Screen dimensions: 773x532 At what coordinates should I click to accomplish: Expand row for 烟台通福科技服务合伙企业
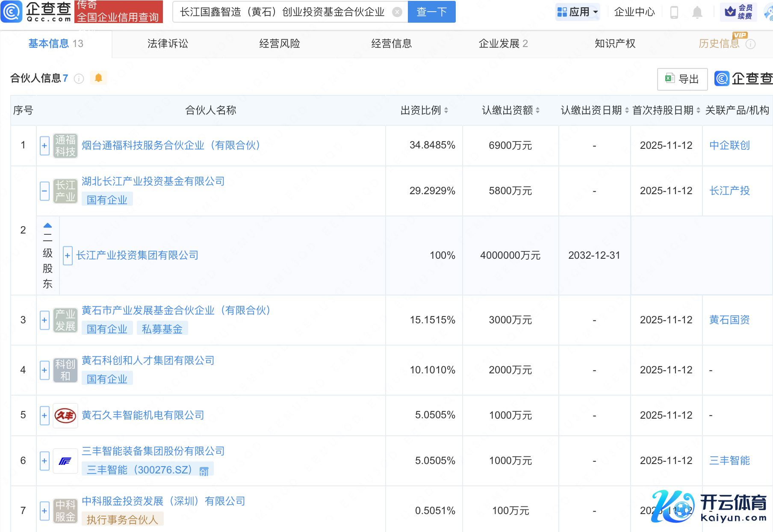click(44, 146)
